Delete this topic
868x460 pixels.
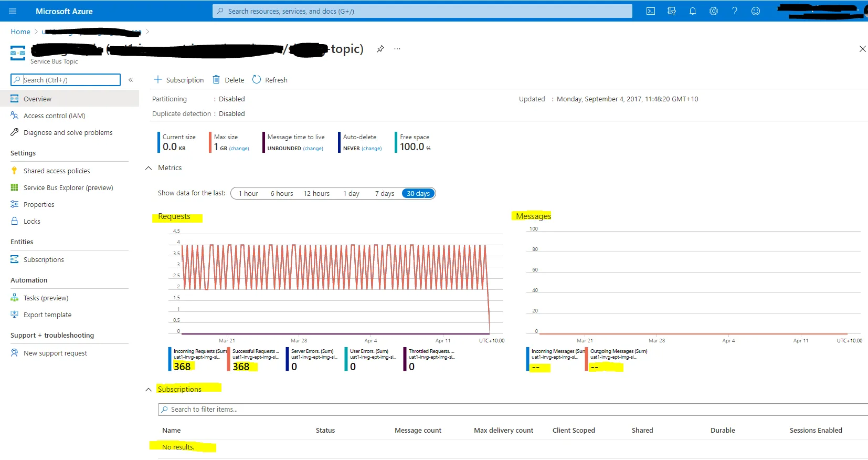click(228, 80)
